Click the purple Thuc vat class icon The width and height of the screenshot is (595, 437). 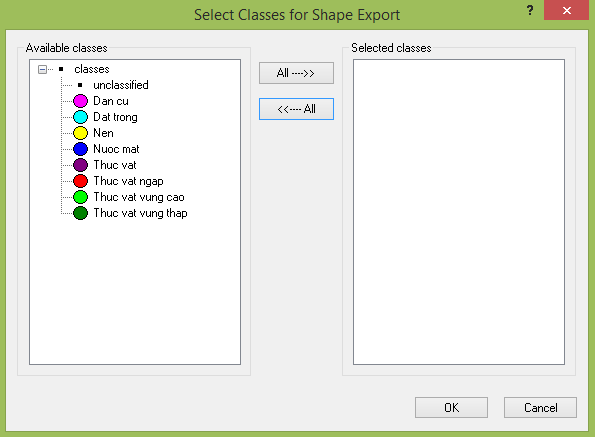point(80,165)
